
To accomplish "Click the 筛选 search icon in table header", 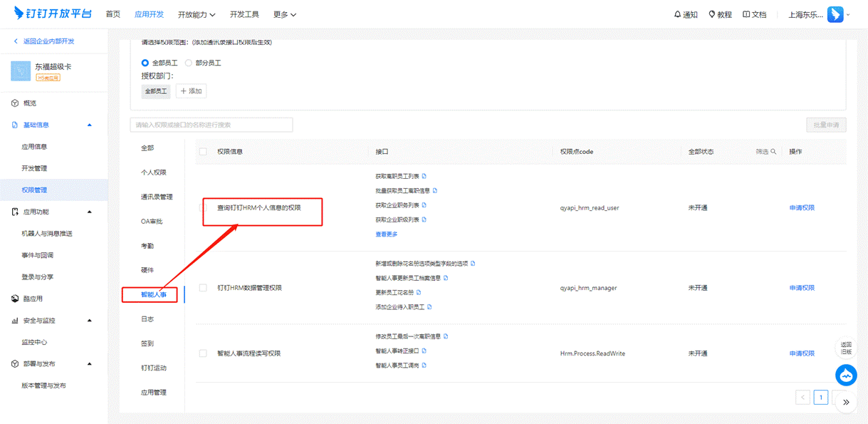I will [x=773, y=152].
